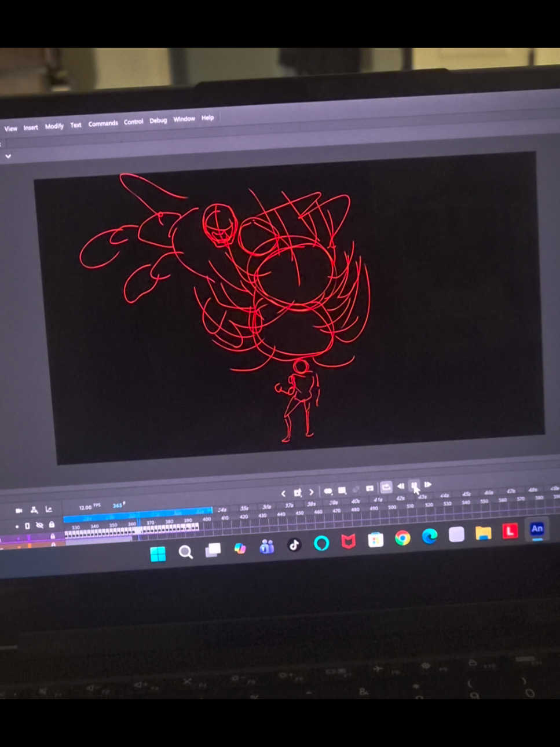Click the insert keyframe button
560x747 pixels.
click(298, 493)
